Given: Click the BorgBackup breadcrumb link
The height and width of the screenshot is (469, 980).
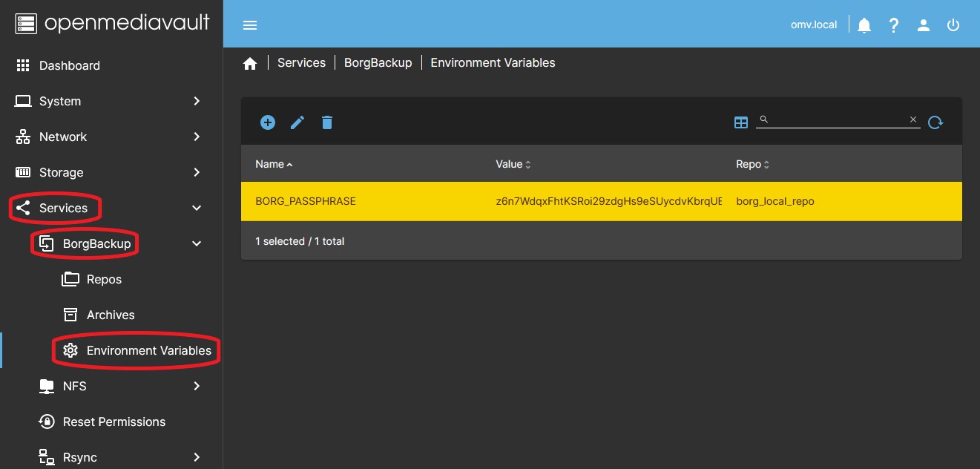Looking at the screenshot, I should tap(378, 63).
